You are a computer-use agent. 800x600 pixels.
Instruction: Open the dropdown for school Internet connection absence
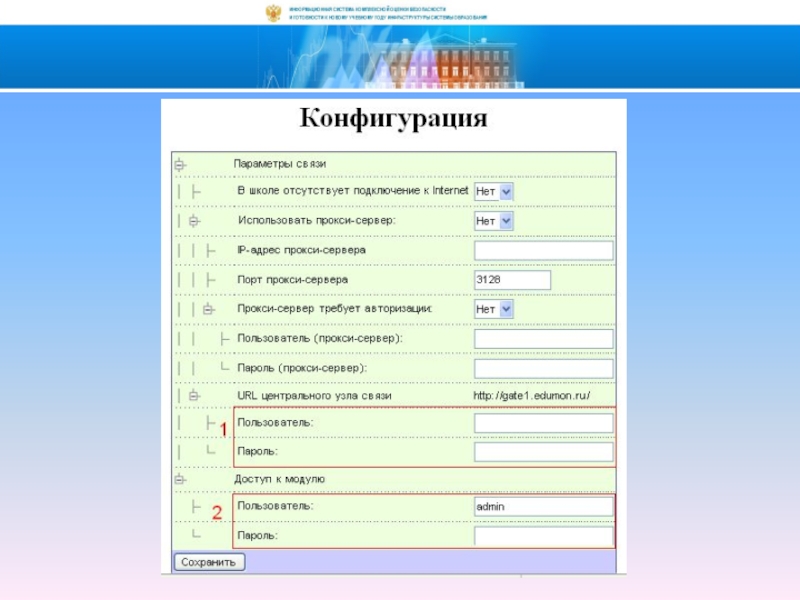tap(493, 192)
